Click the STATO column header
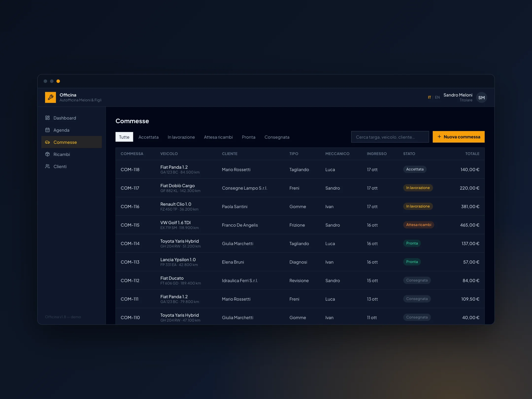The height and width of the screenshot is (399, 532). tap(409, 154)
